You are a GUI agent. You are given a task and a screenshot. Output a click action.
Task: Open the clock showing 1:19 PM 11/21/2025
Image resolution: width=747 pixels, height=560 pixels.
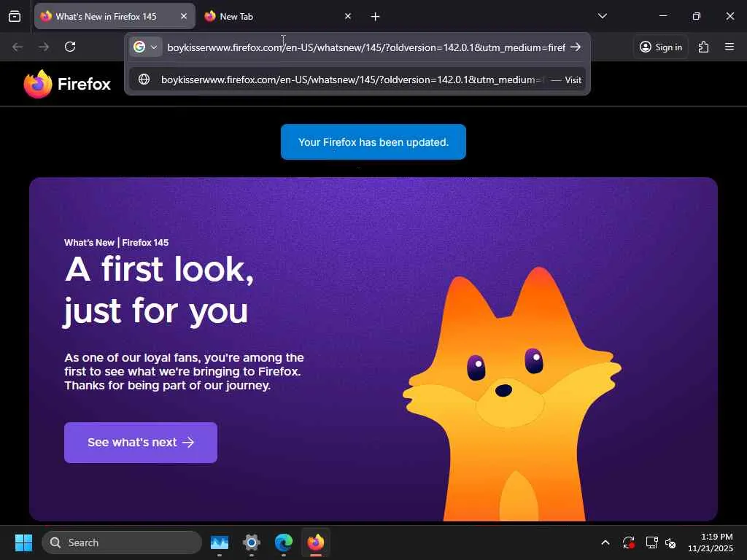coord(710,542)
